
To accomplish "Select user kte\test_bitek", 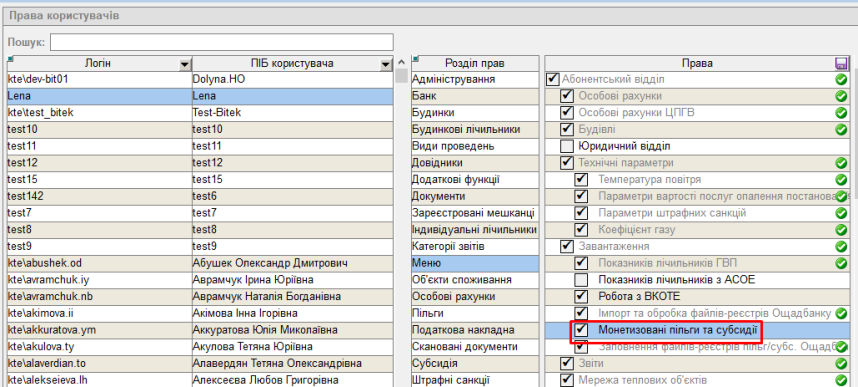I will pos(200,113).
